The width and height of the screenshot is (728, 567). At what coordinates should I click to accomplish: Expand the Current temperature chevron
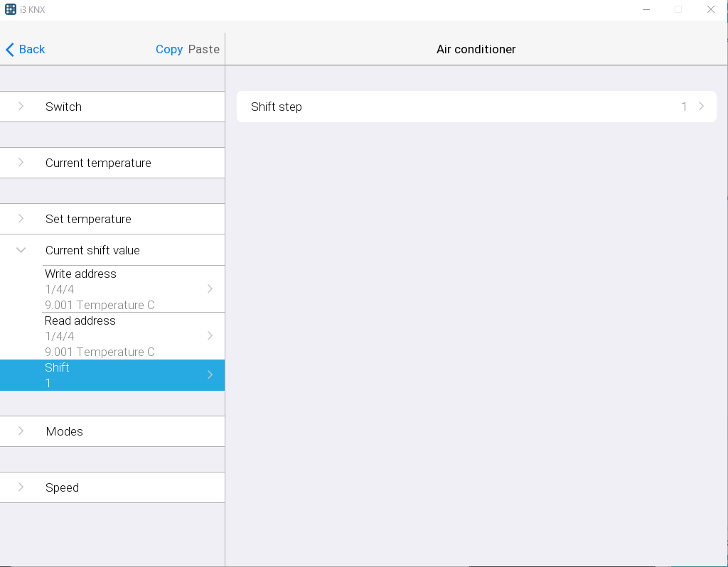coord(21,163)
